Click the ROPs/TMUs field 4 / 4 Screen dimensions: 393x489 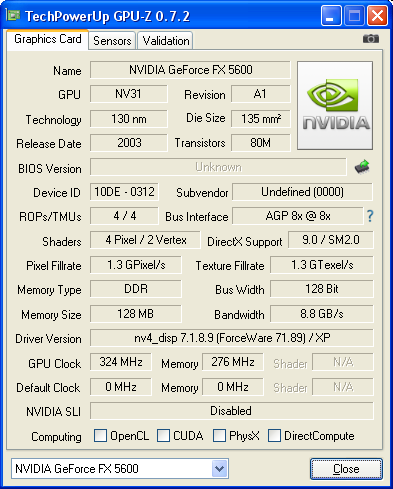coord(124,216)
